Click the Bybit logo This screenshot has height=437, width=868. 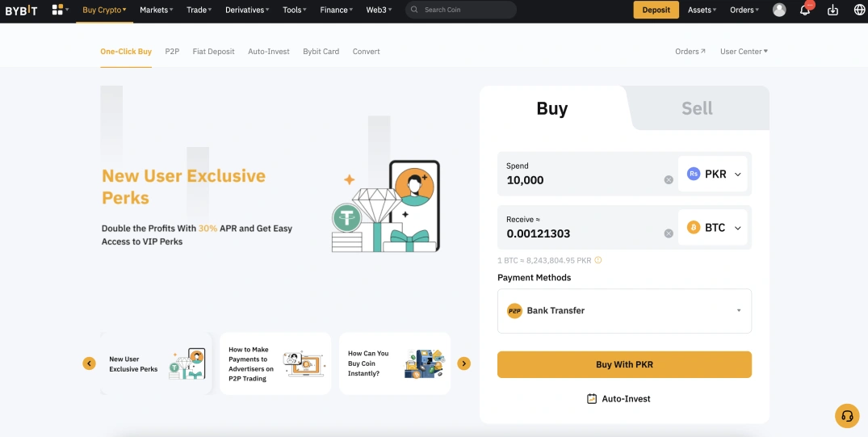point(22,10)
